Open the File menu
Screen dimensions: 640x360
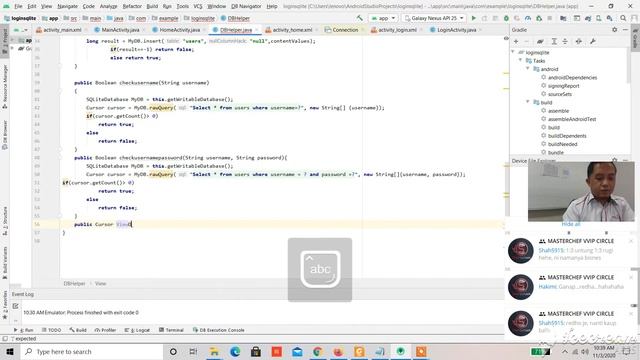[x=18, y=6]
